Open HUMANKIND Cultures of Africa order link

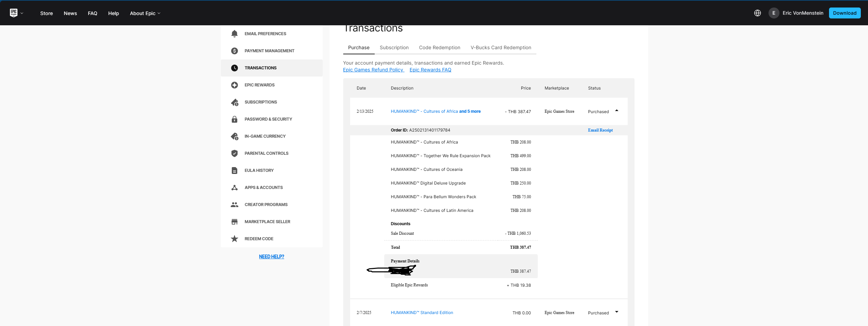click(x=436, y=111)
